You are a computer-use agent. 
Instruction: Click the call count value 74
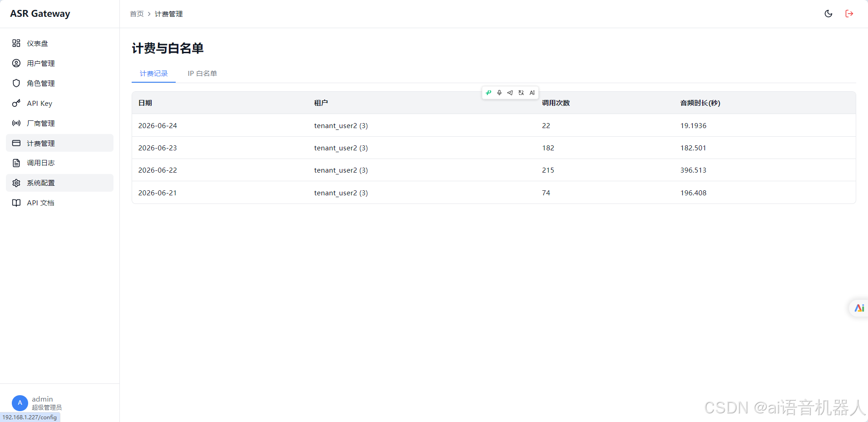coord(546,193)
